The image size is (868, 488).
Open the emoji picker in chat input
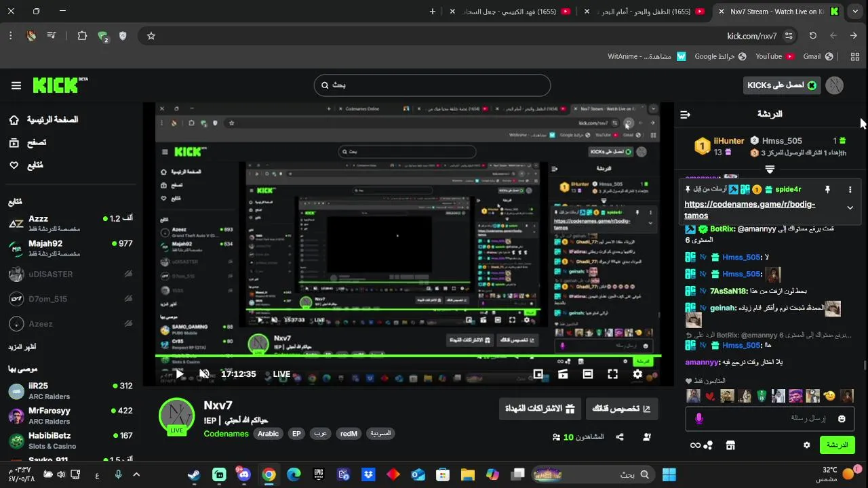coord(842,419)
